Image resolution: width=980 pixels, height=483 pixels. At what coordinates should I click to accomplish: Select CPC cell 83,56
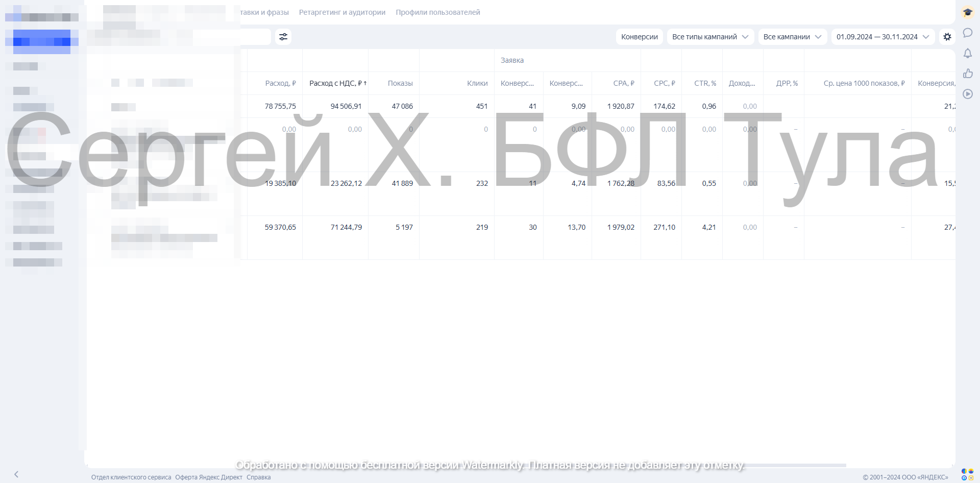pos(666,183)
